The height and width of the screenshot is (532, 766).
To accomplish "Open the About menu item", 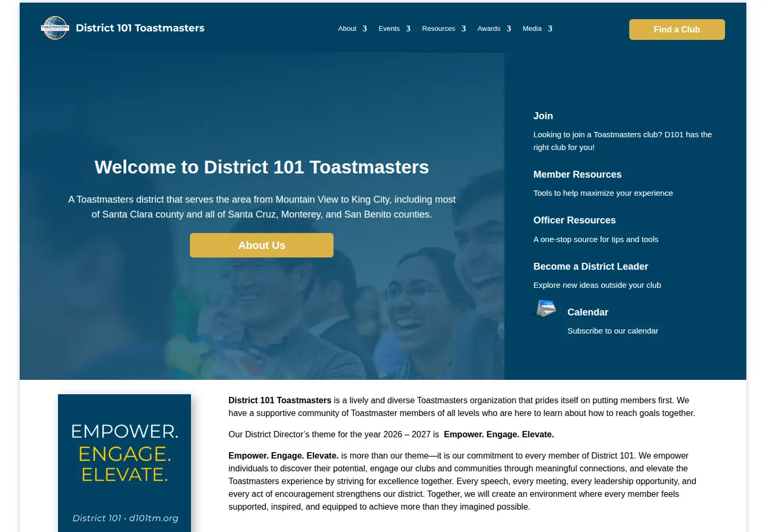I will [x=347, y=29].
